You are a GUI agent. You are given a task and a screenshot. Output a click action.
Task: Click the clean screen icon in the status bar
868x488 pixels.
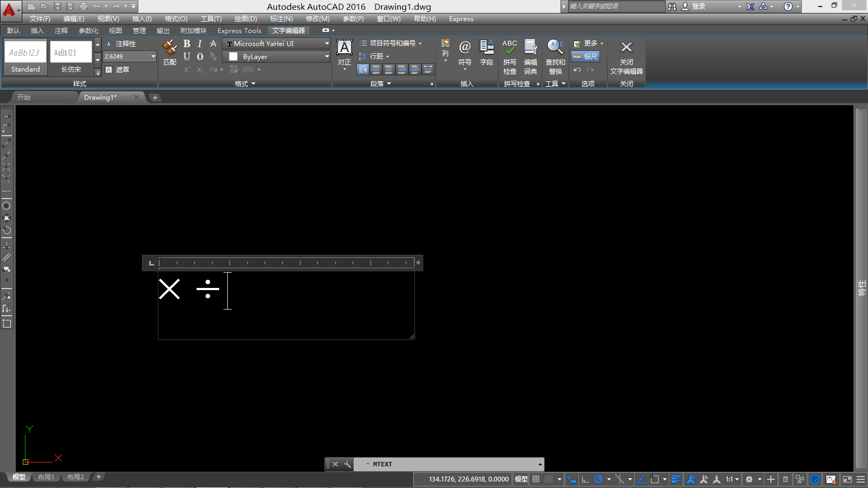(847, 479)
